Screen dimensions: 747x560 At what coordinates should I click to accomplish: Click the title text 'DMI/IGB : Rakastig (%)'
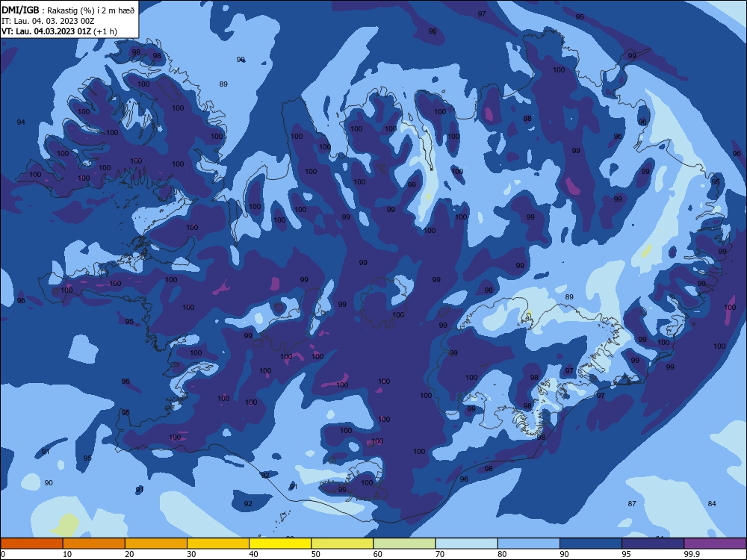coord(49,10)
